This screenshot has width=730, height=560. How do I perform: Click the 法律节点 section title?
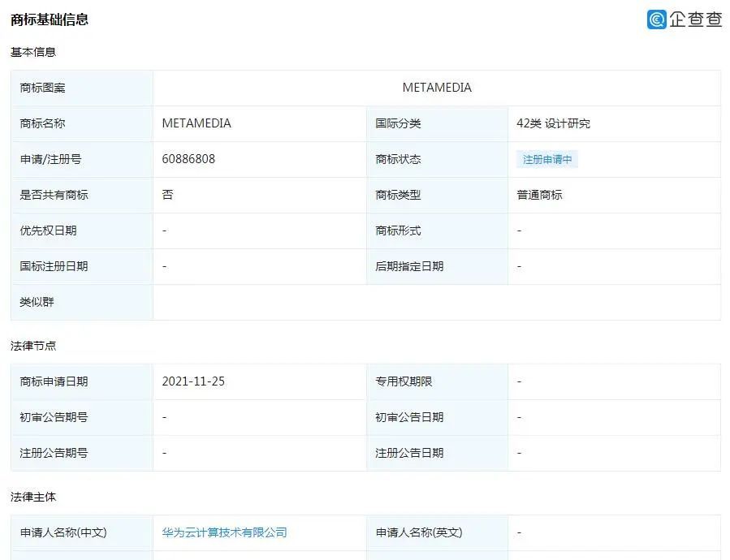(x=33, y=346)
